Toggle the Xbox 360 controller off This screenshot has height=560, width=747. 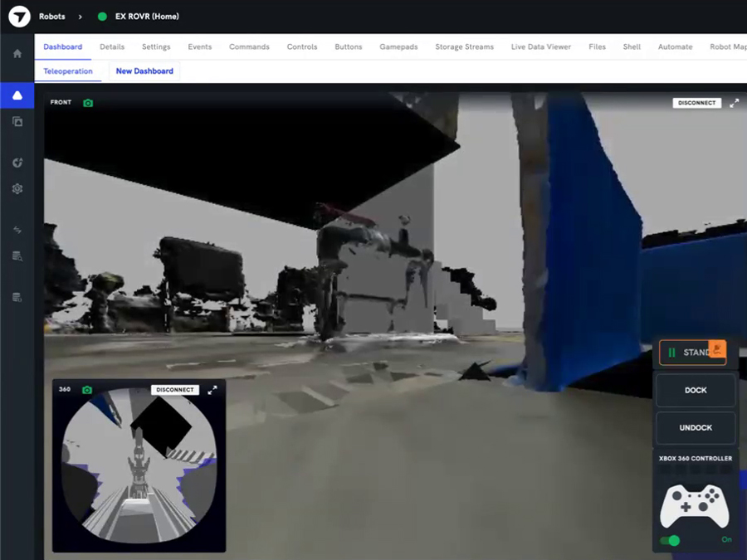pyautogui.click(x=672, y=540)
